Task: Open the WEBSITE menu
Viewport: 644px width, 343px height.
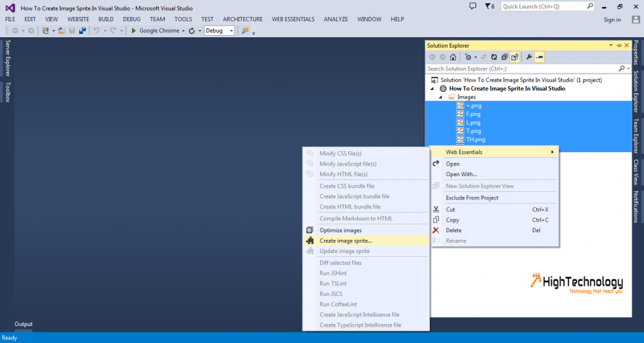Action: (78, 20)
